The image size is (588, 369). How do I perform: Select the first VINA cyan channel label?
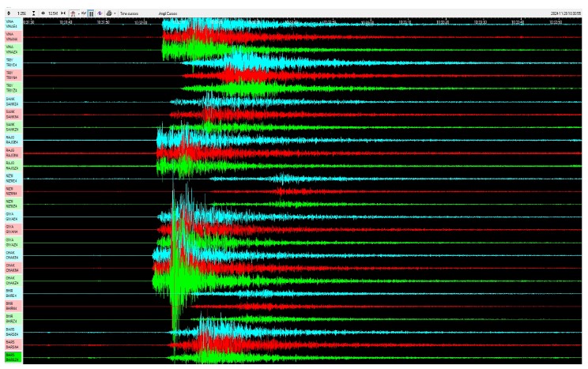13,24
